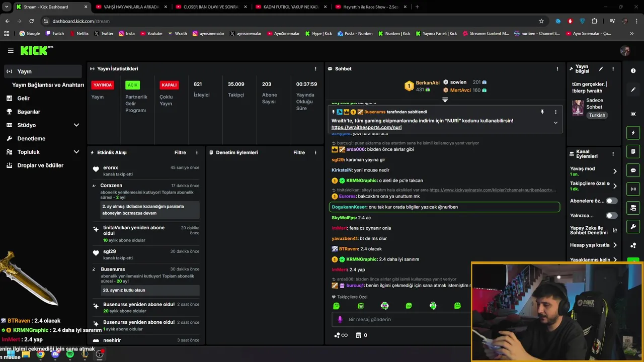Click the pencil icon in right toolbar

pos(633,89)
